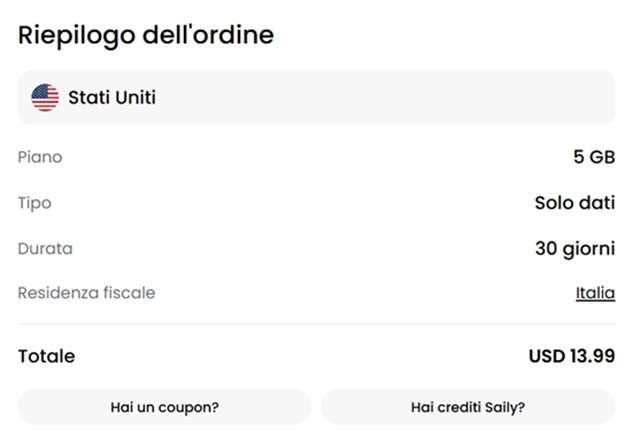Select the Totale label

46,356
